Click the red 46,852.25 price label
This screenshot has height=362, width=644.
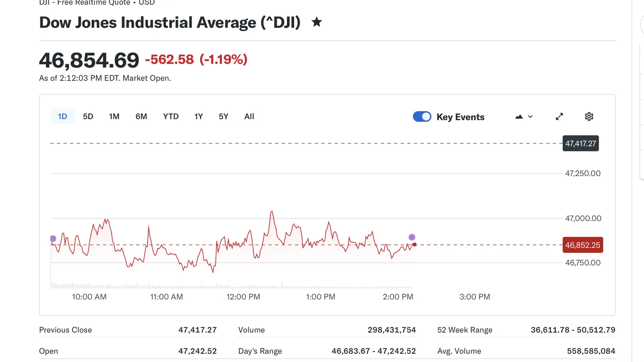(582, 245)
